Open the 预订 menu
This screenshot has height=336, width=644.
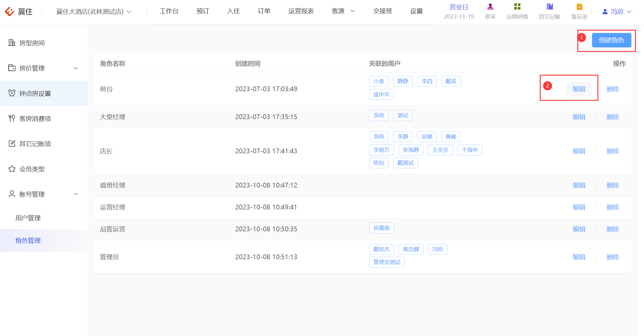point(203,11)
